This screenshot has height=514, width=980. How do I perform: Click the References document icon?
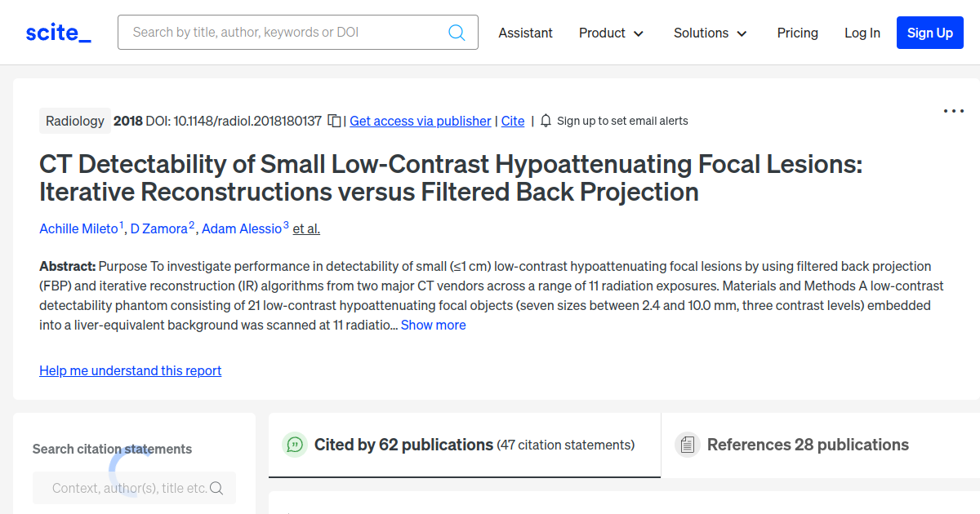[x=688, y=445]
